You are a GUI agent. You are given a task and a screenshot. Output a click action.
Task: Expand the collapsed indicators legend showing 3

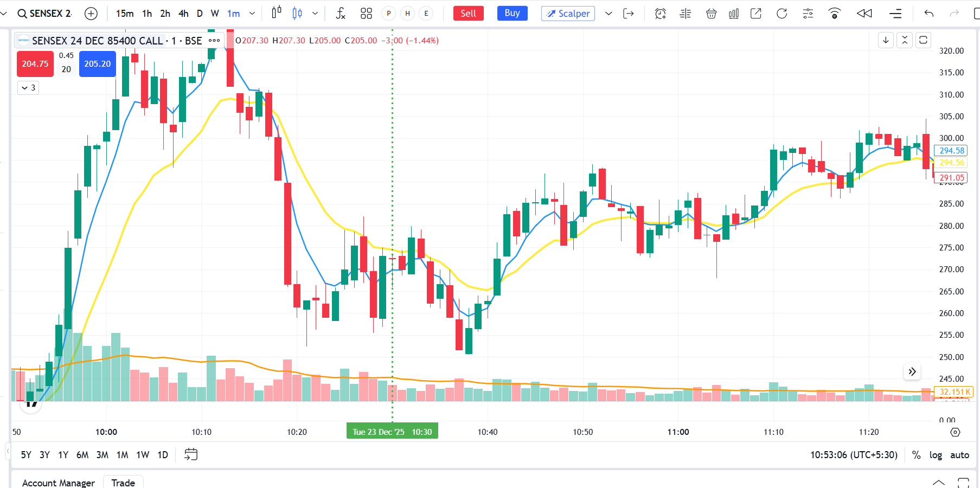pyautogui.click(x=28, y=88)
